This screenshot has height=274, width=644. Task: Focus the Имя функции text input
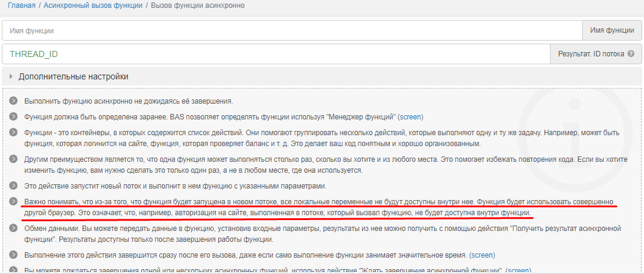(x=291, y=30)
